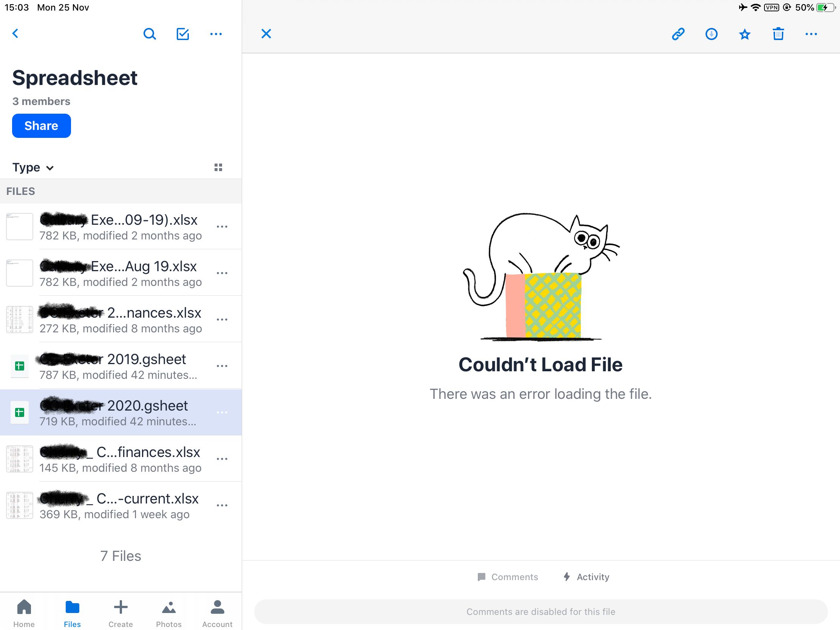Open folder more options in the left header
This screenshot has height=630, width=840.
coord(216,34)
